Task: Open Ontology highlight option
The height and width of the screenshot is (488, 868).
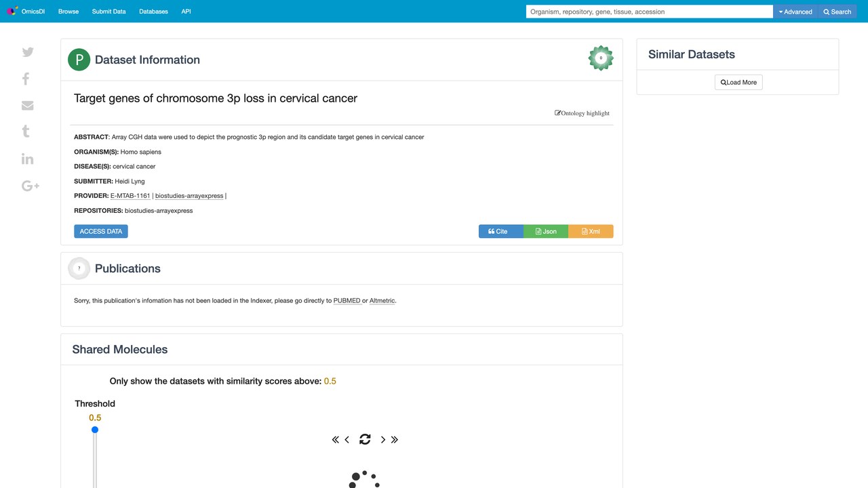Action: [x=583, y=113]
